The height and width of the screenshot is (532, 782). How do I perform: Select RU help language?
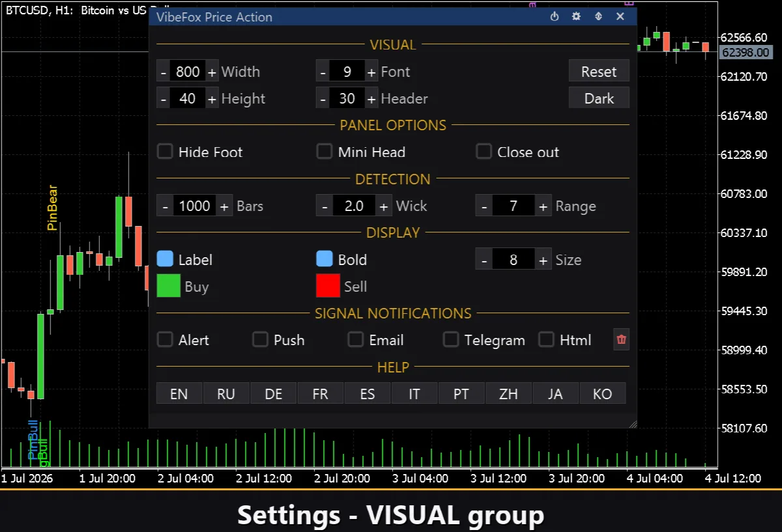tap(226, 394)
